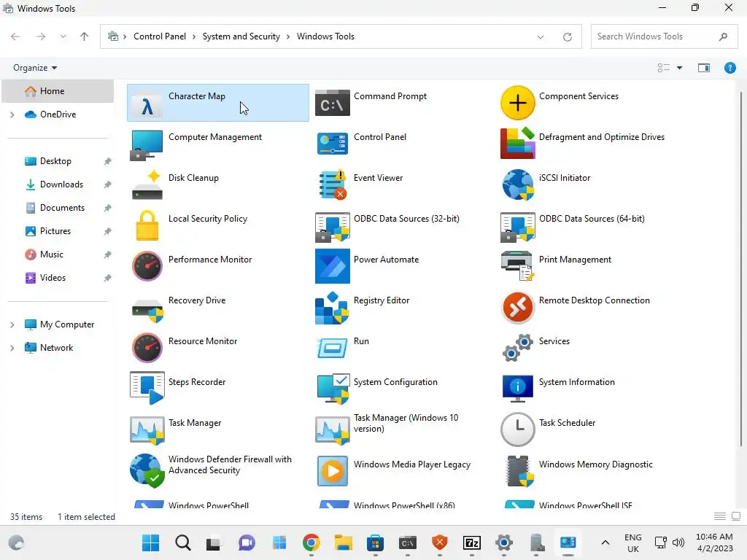Select Steps Recorder icon
This screenshot has height=560, width=747.
147,389
